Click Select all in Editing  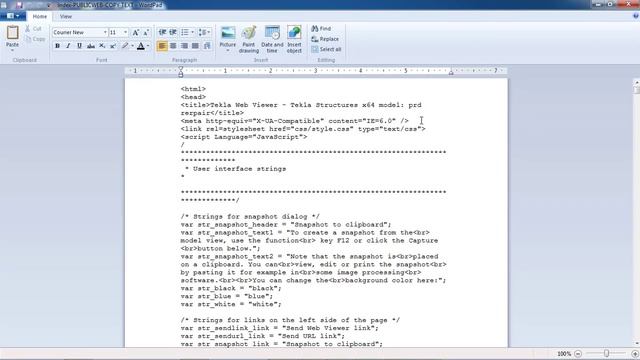pos(326,49)
